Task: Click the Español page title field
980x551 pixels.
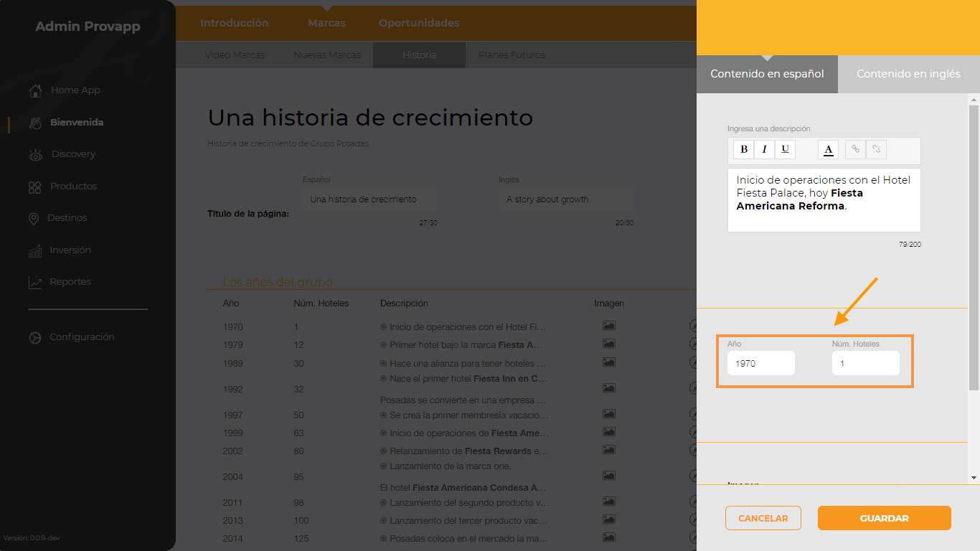Action: 370,199
